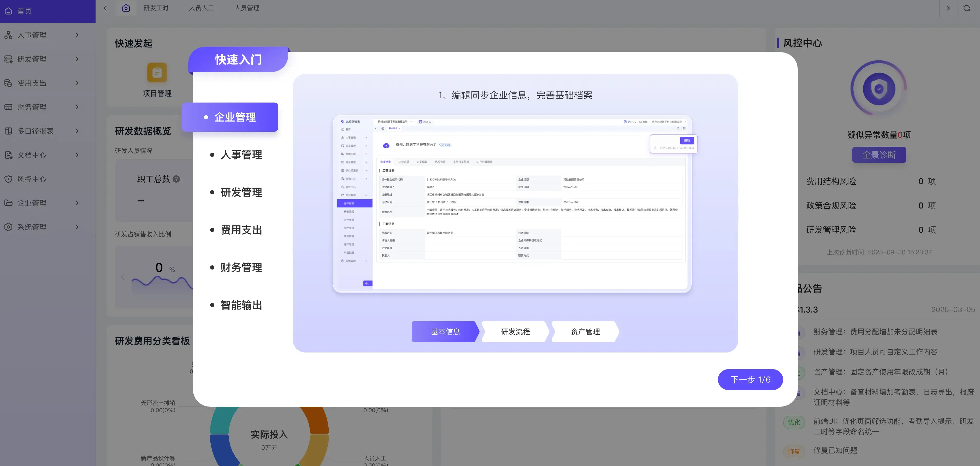Click the 下一步 1/6 button
Viewport: 980px width, 466px height.
[x=750, y=380]
